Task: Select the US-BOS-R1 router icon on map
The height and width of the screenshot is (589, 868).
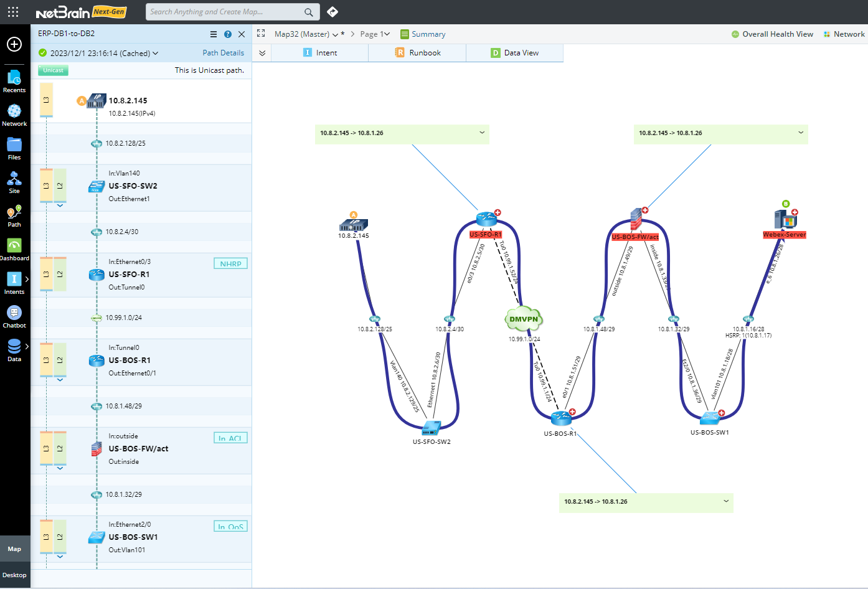Action: tap(561, 418)
